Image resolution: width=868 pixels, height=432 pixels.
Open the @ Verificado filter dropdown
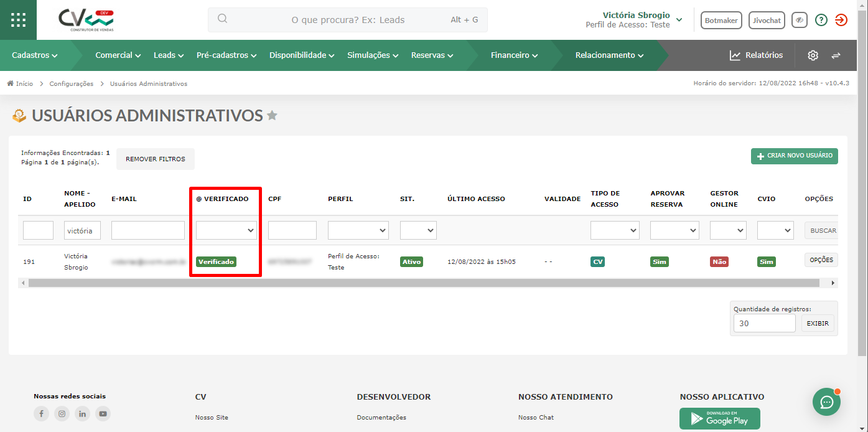click(x=226, y=230)
